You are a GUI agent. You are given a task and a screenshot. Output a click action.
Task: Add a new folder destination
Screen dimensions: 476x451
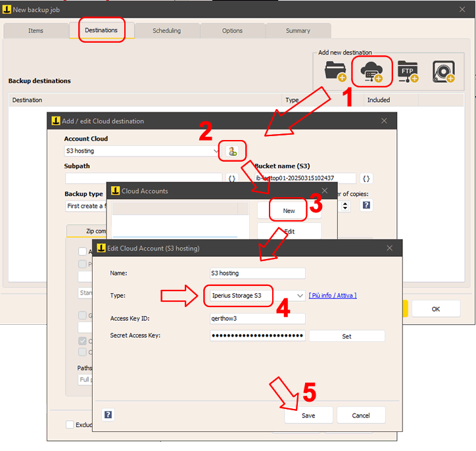[335, 71]
